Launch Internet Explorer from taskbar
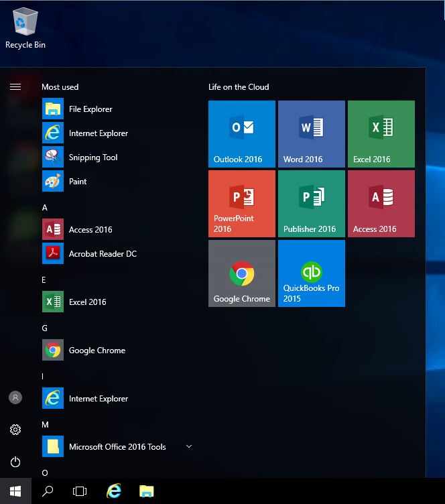Viewport: 445px width, 504px height. tap(114, 491)
